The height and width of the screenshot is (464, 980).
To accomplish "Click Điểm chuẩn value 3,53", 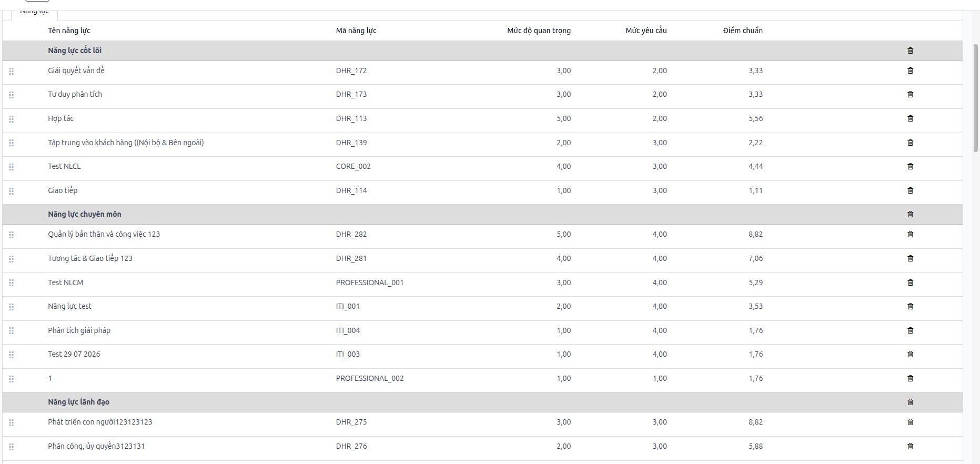I will coord(755,306).
